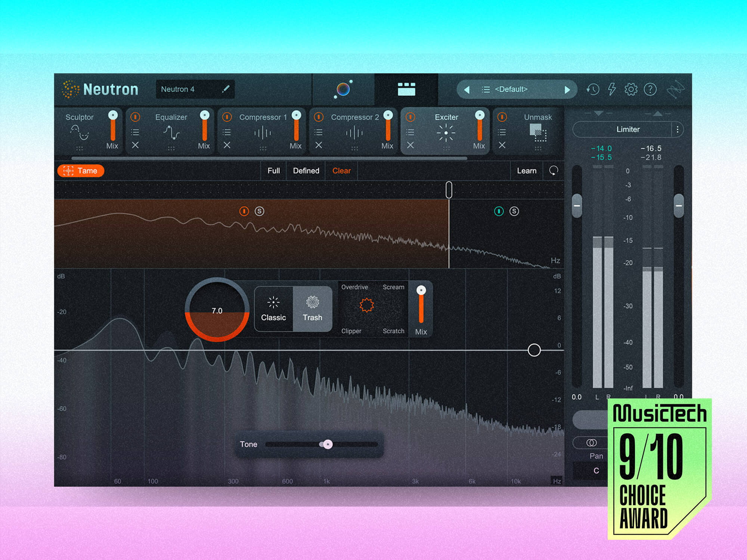
Task: Bypass the first Exciter band power
Action: pos(244,211)
